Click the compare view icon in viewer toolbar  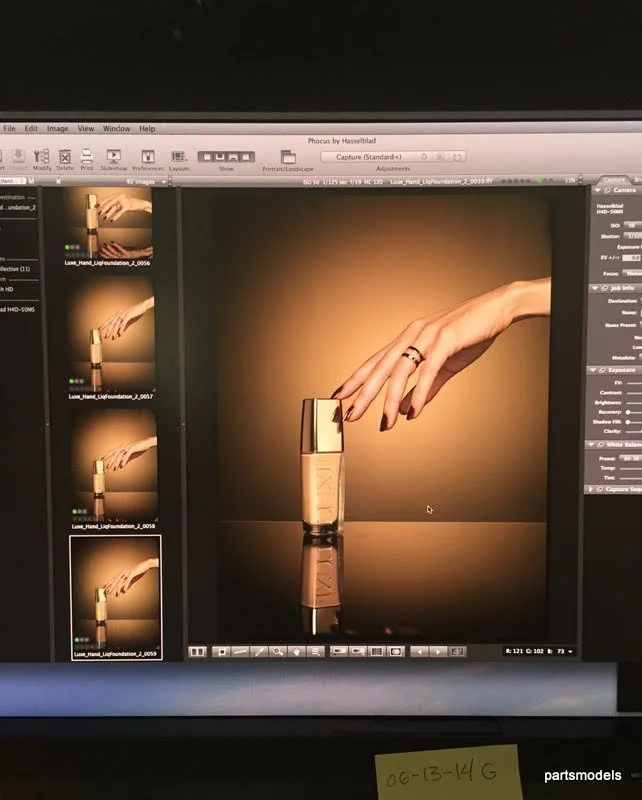tap(197, 652)
